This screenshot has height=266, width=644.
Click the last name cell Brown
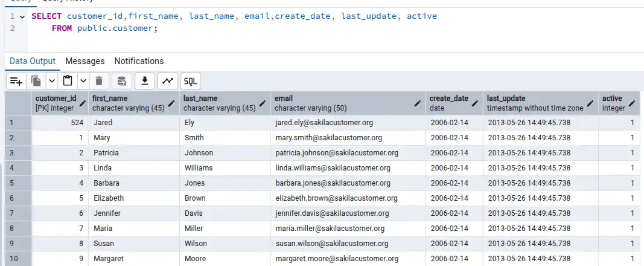click(225, 198)
